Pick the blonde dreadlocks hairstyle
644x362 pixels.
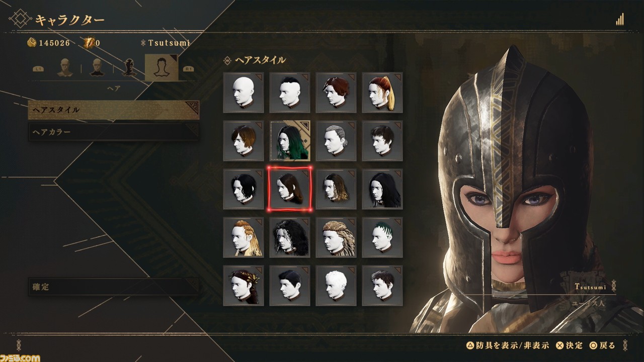336,237
